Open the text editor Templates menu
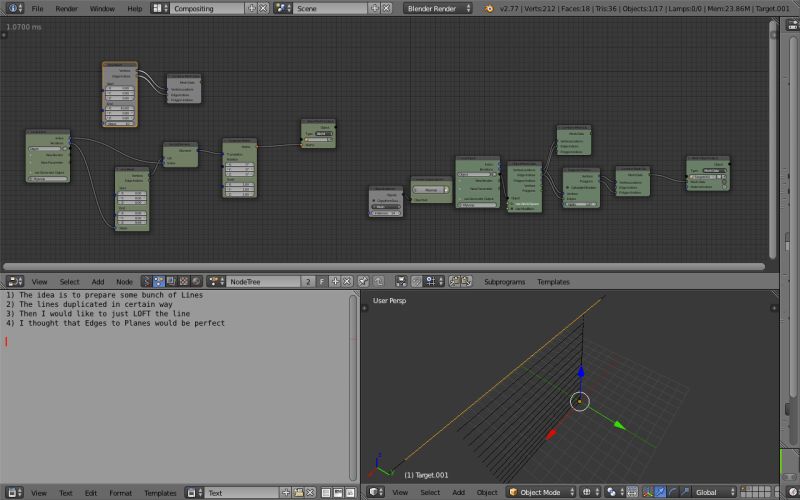800x500 pixels. click(x=160, y=493)
